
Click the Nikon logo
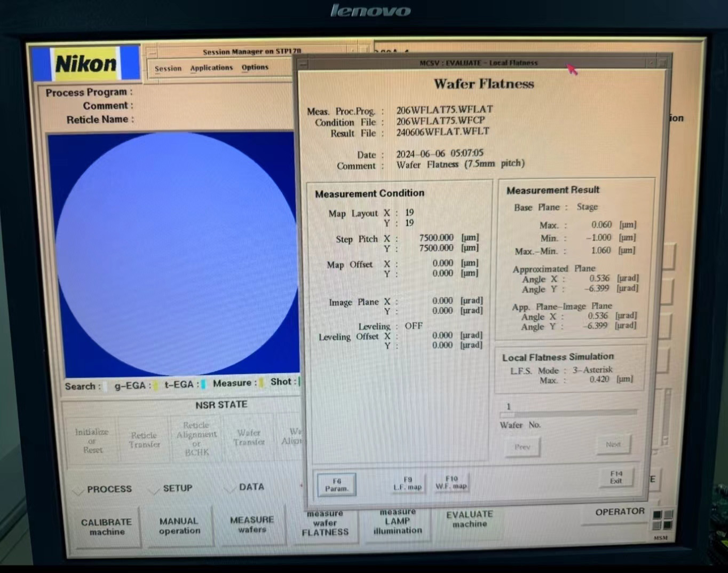(x=86, y=64)
